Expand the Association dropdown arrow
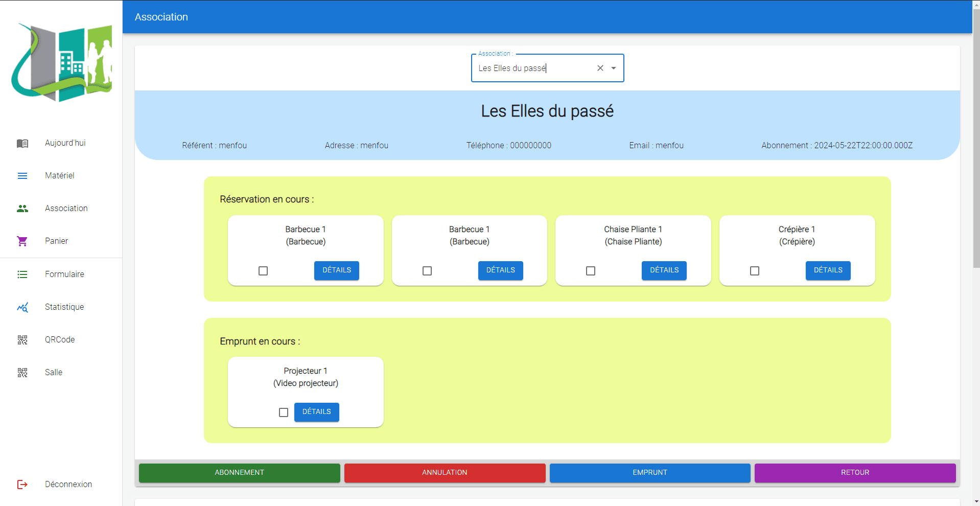980x506 pixels. [x=614, y=68]
